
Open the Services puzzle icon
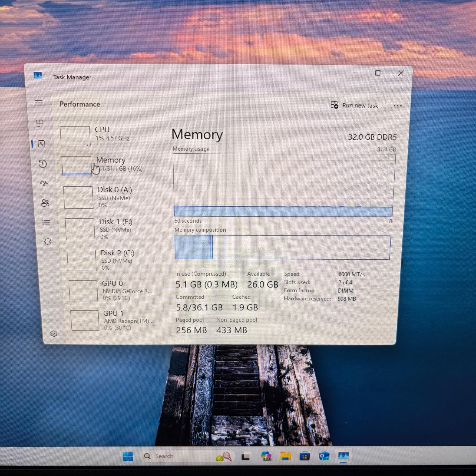pyautogui.click(x=48, y=242)
